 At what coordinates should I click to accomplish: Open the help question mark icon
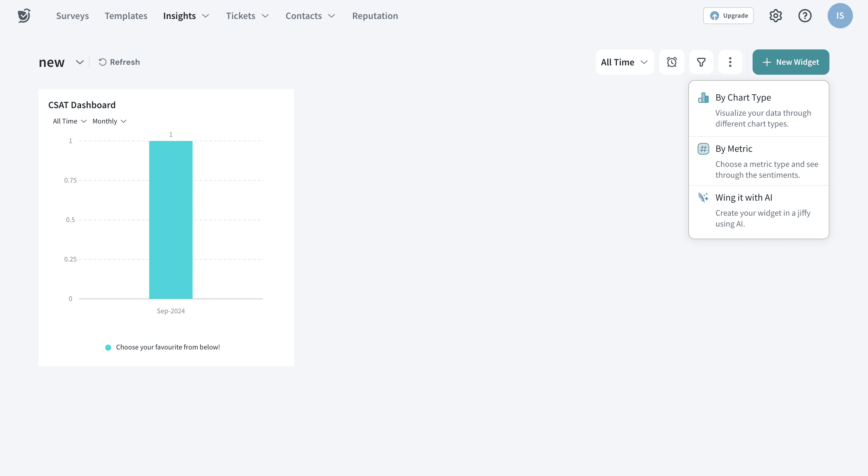click(x=805, y=16)
